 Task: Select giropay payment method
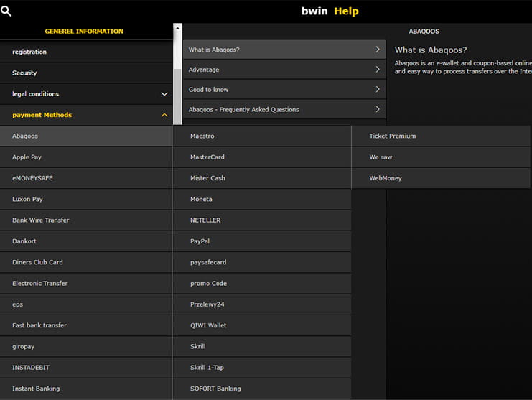click(86, 346)
